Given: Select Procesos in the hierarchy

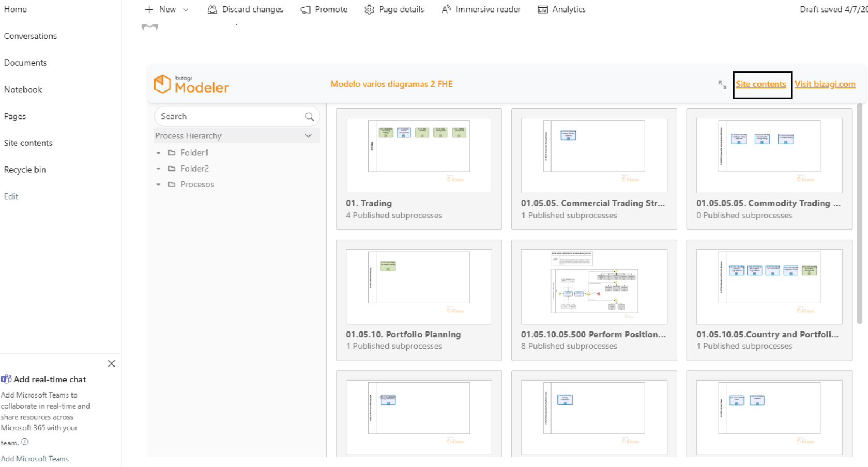Looking at the screenshot, I should 197,184.
